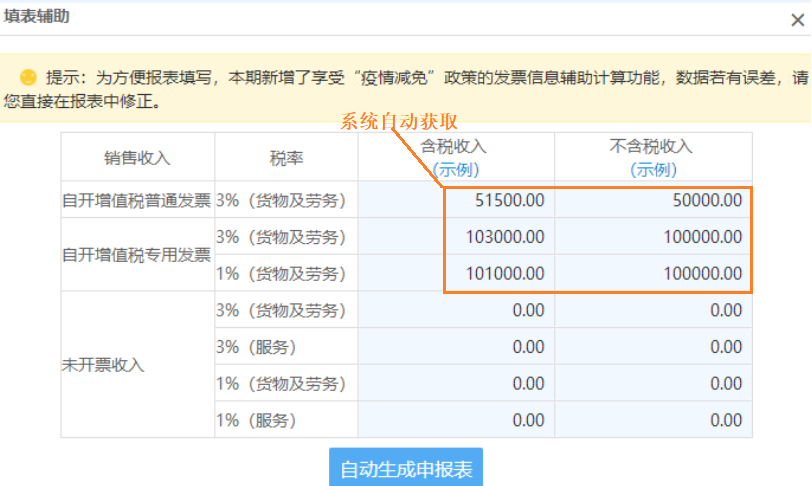The image size is (812, 486).
Task: Select 不含税收入 field for 未开票 1%（货物及劳务）
Action: 654,383
